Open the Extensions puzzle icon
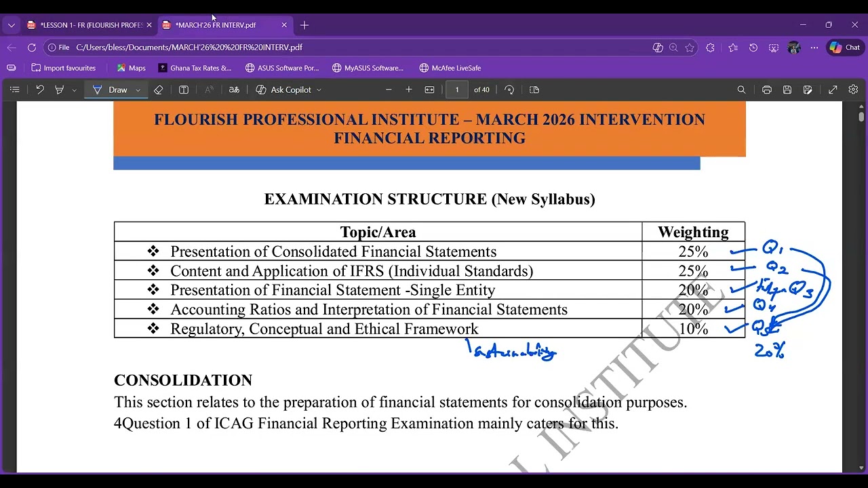The image size is (868, 488). click(710, 47)
